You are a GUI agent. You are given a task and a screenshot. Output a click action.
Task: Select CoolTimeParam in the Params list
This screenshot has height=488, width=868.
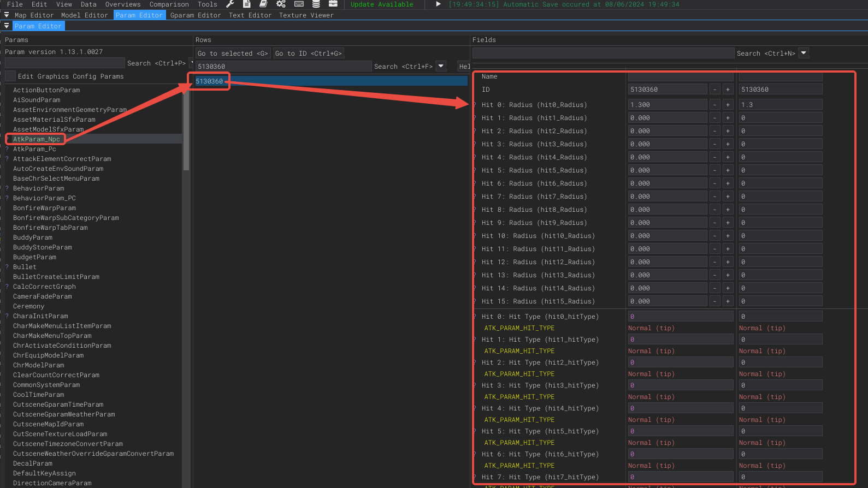pyautogui.click(x=39, y=395)
